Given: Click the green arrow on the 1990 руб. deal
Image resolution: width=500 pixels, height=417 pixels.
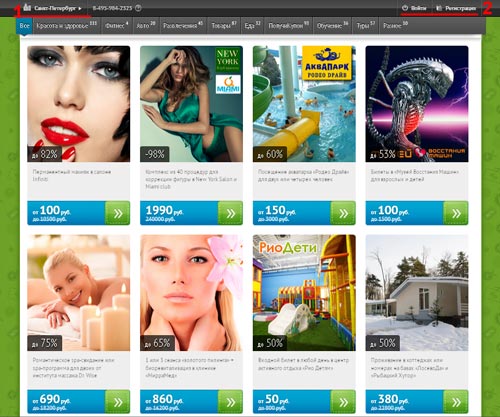Looking at the screenshot, I should tap(230, 213).
